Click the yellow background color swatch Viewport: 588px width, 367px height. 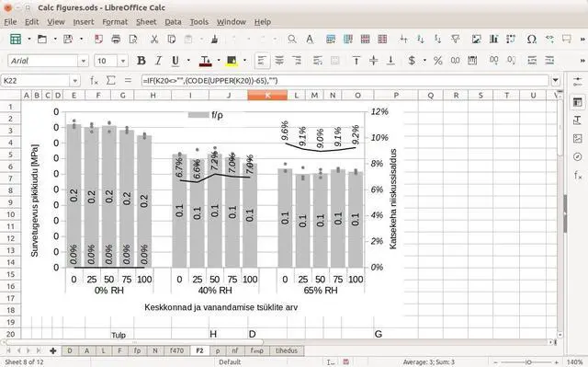coord(232,61)
